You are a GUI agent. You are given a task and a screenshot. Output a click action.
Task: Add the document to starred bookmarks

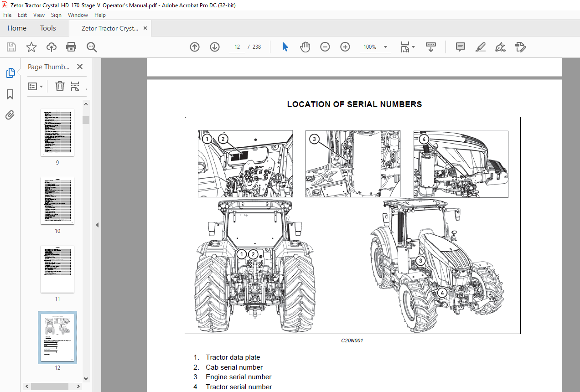(31, 47)
